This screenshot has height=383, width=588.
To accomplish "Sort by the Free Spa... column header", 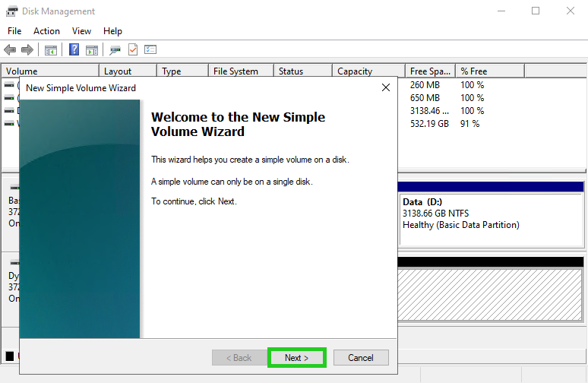I will pos(431,71).
